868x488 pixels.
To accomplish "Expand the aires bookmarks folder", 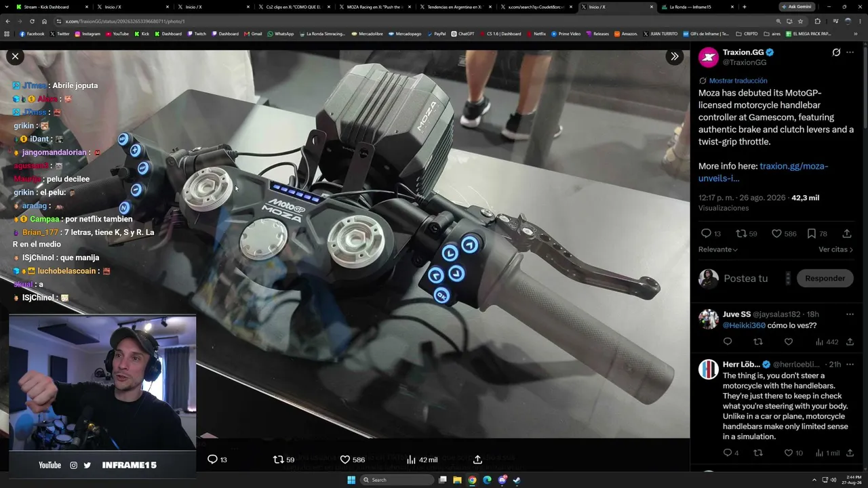I will coord(772,34).
